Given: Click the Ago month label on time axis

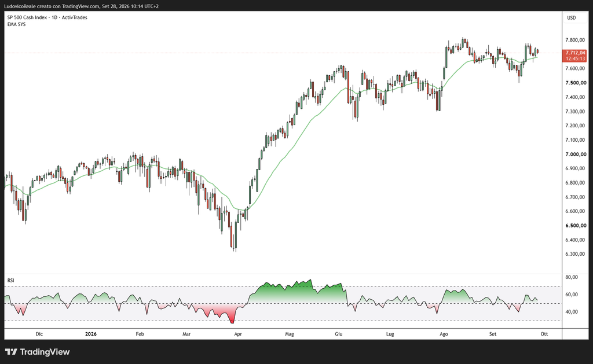Looking at the screenshot, I should 444,334.
